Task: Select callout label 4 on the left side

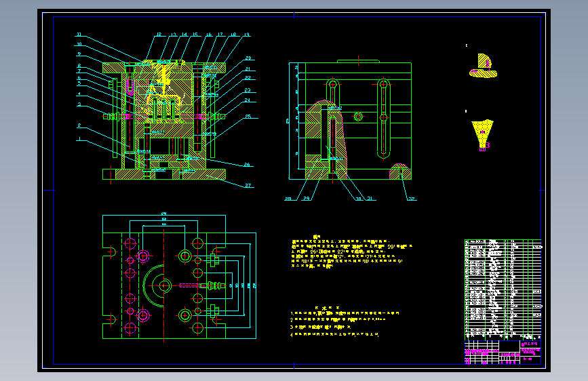Action: click(79, 94)
